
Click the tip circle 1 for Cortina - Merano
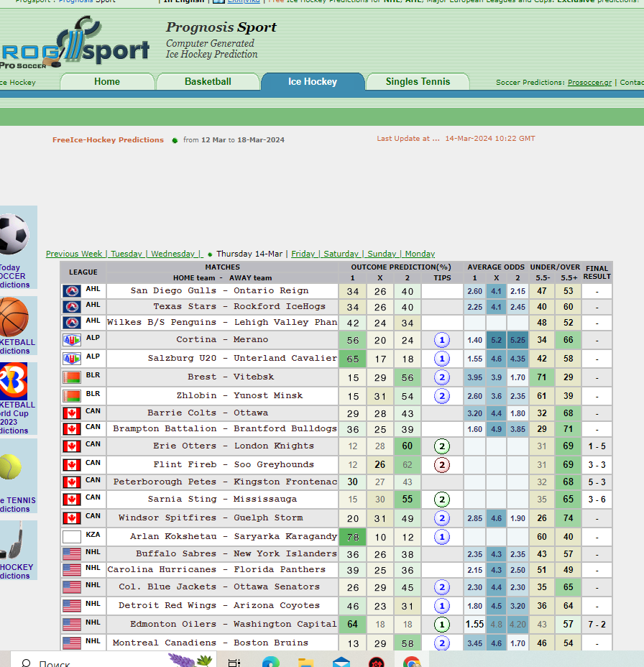[441, 339]
